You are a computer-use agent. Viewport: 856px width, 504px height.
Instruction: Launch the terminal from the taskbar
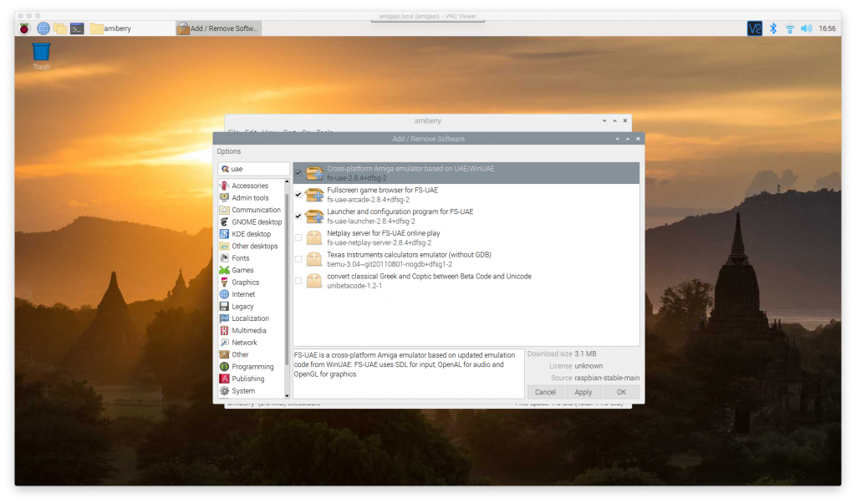coord(77,28)
